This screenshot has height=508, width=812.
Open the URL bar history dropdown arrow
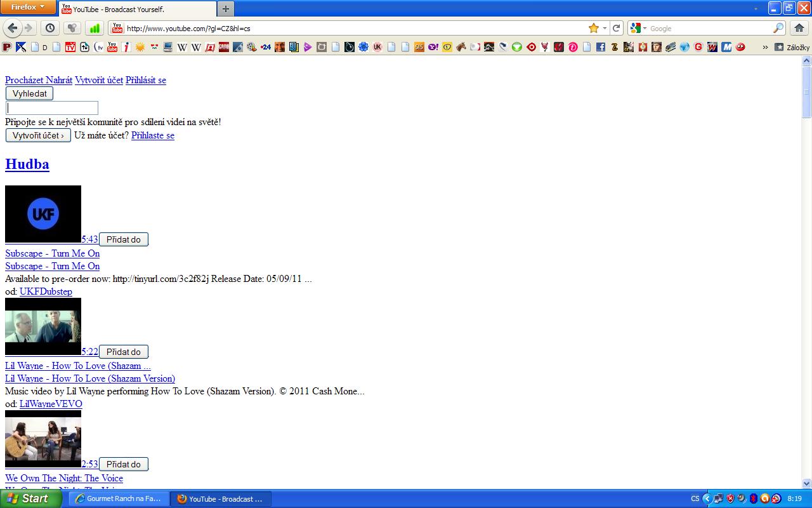[605, 28]
